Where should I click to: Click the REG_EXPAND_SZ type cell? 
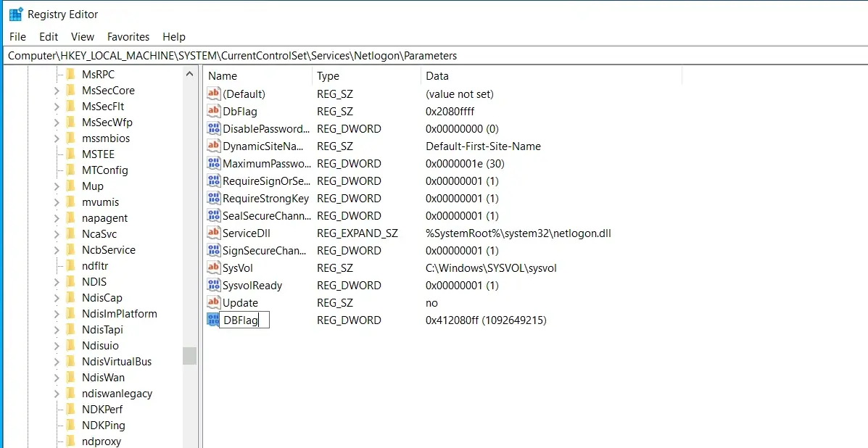coord(357,233)
